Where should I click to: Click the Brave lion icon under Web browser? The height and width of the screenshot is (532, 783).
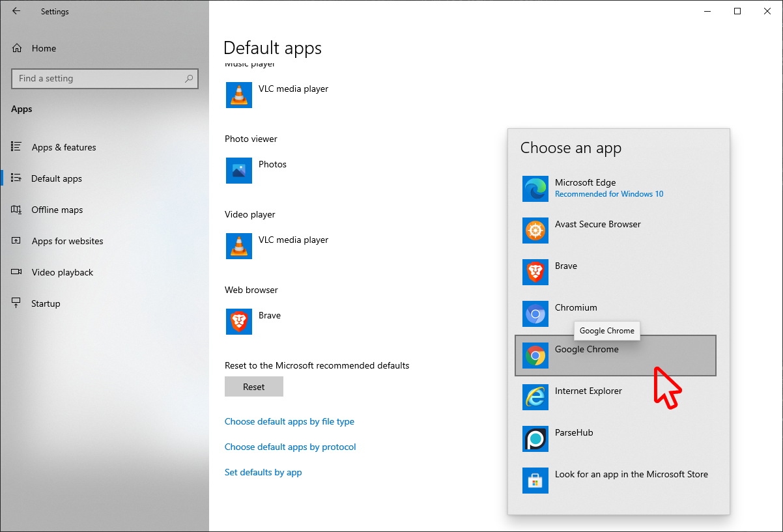(x=239, y=322)
